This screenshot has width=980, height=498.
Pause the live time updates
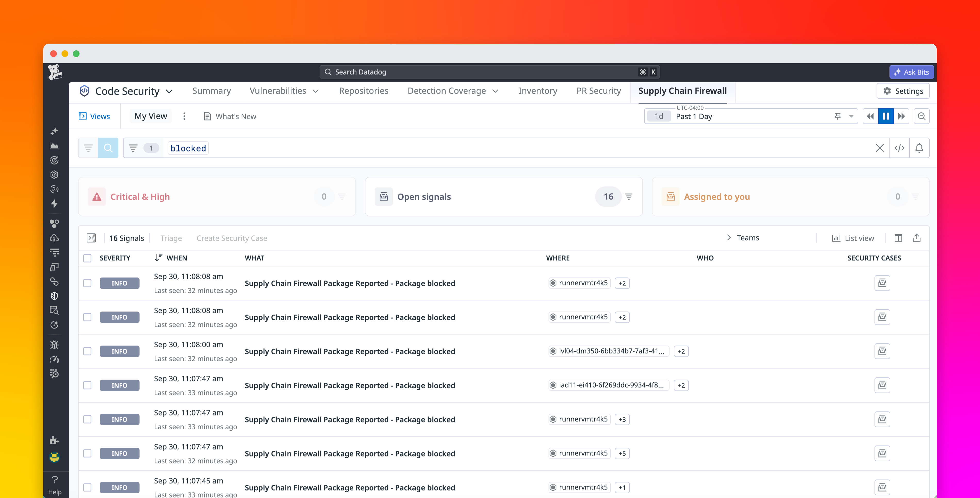886,116
